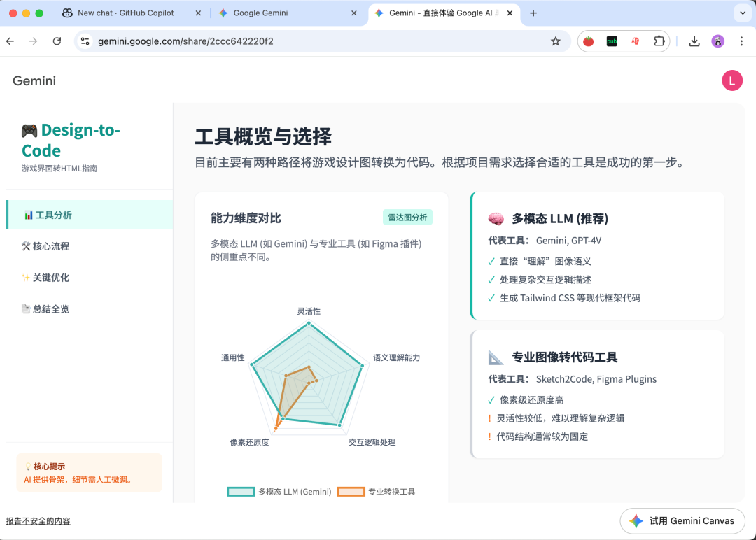Toggle 多模态 LLM (Gemini) legend swatch
Screen dimensions: 756x540
click(x=241, y=491)
